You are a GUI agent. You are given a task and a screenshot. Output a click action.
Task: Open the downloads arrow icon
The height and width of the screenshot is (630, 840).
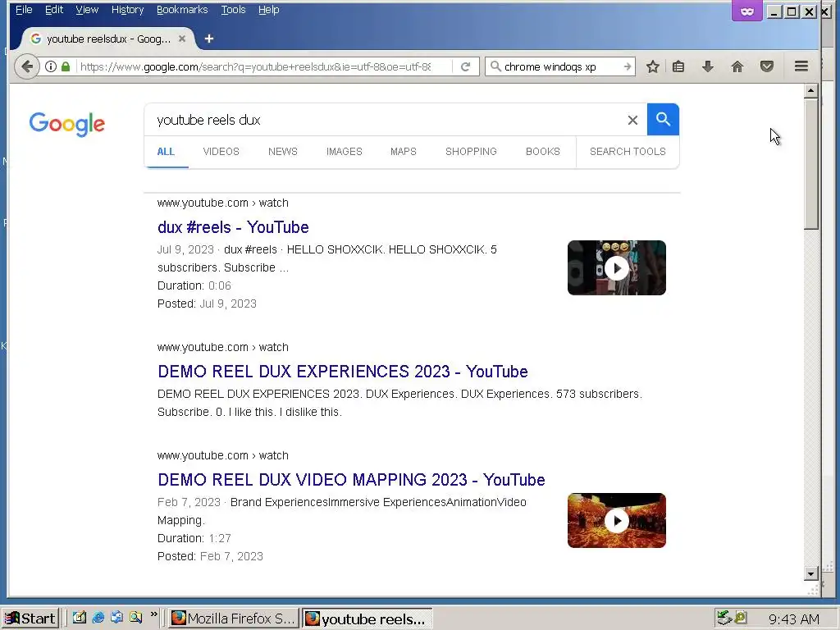[x=708, y=67]
